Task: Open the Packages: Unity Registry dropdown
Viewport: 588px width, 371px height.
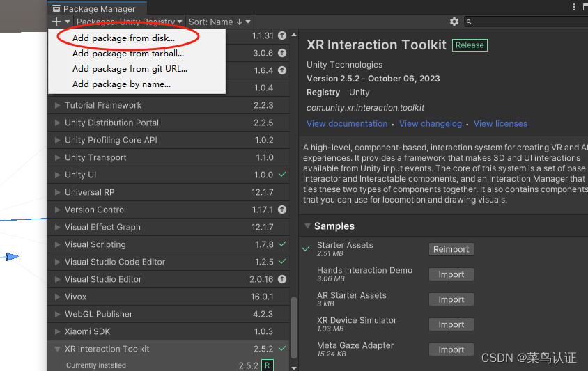Action: click(x=130, y=22)
